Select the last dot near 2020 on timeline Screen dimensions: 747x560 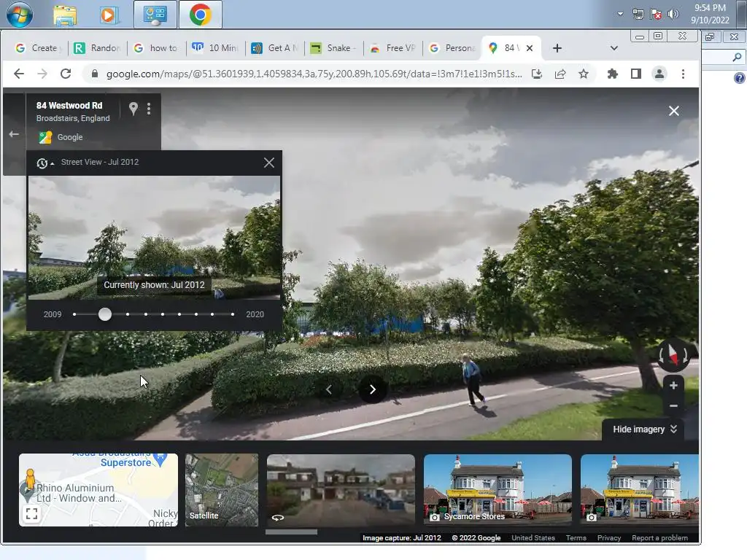233,314
